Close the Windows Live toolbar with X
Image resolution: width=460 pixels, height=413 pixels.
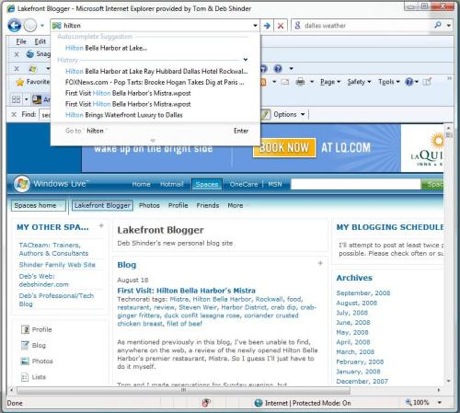coord(17,69)
